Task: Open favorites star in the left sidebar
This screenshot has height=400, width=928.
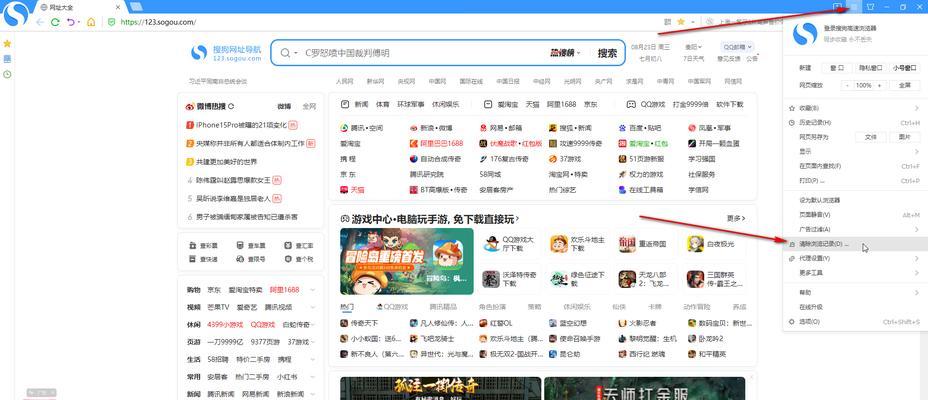Action: [x=7, y=44]
